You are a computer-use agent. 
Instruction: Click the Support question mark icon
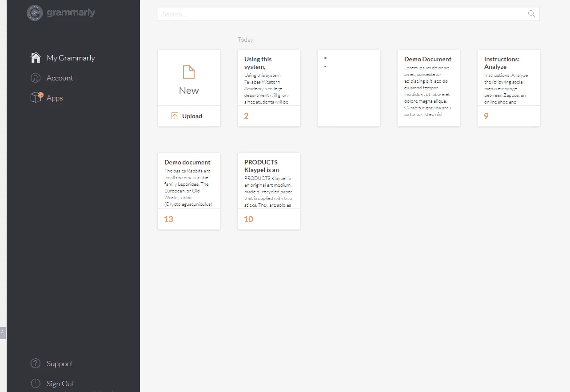pyautogui.click(x=36, y=363)
